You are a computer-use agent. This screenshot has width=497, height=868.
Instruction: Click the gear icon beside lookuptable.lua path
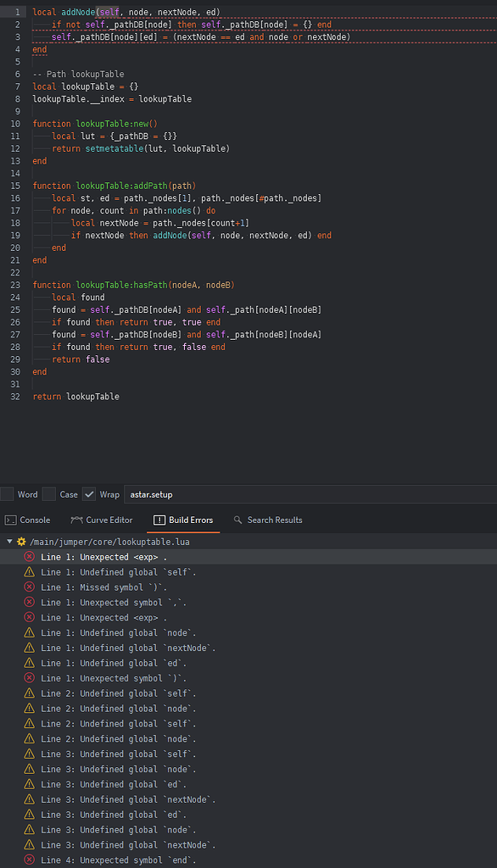point(20,541)
